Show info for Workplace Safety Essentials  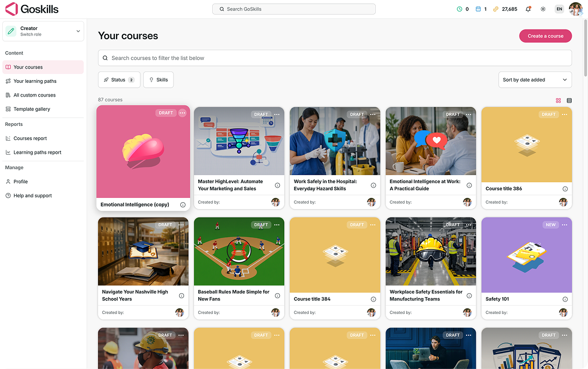469,295
